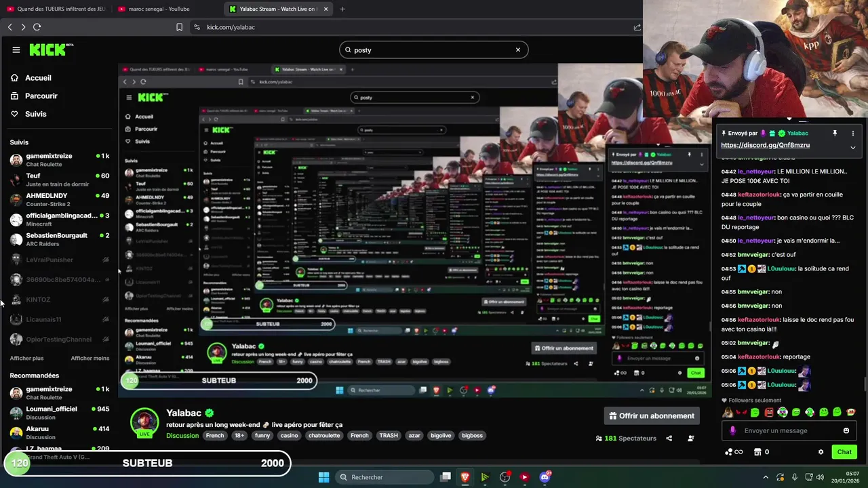Select the 'funny' stream tag
The width and height of the screenshot is (868, 488).
(262, 435)
